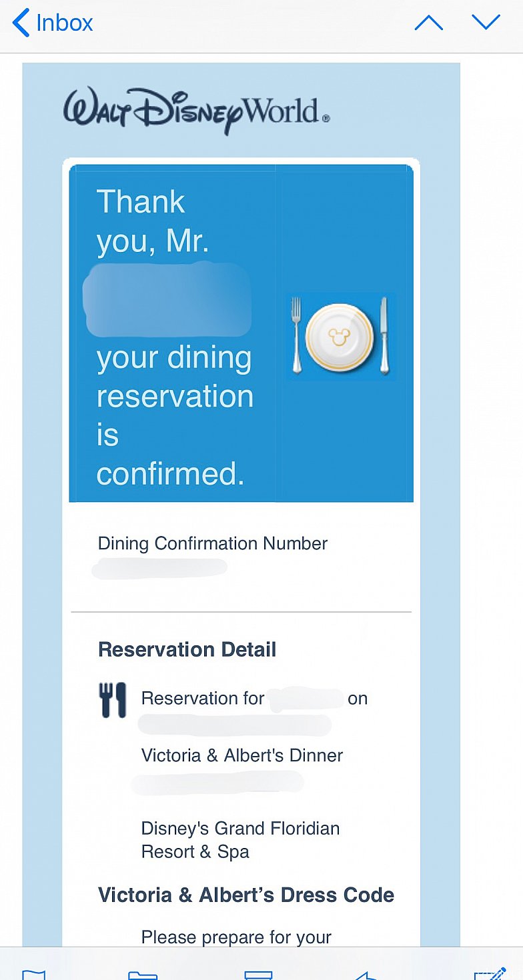
Task: Move message using the folder icon
Action: click(x=142, y=973)
